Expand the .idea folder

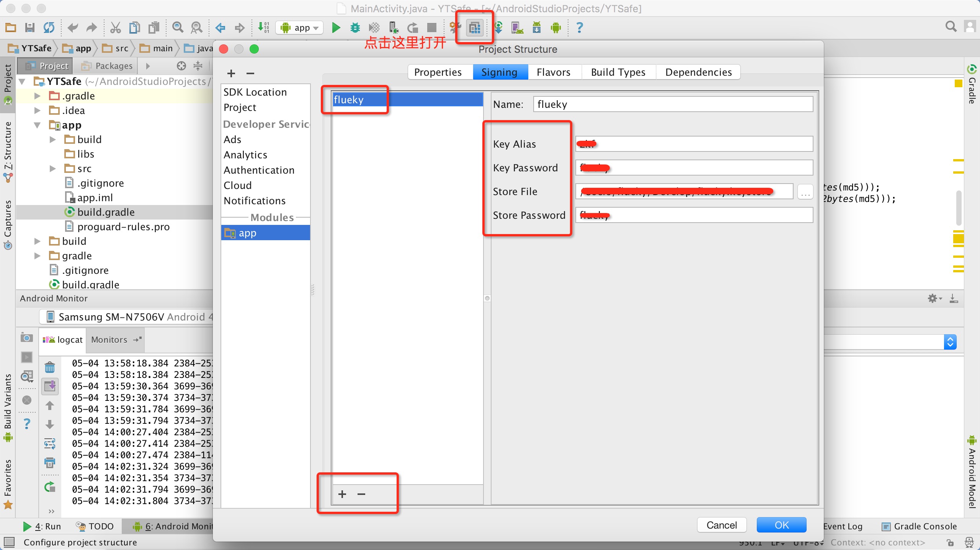click(37, 110)
